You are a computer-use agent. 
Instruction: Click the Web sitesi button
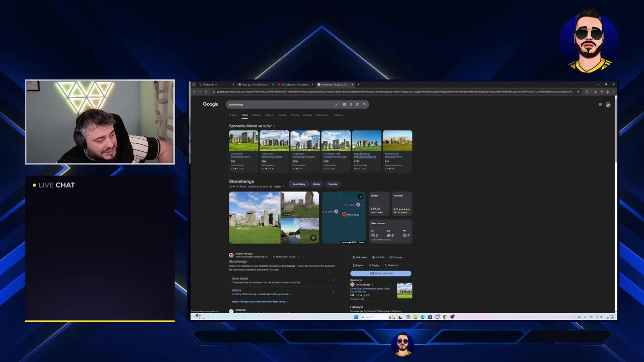pos(360,257)
